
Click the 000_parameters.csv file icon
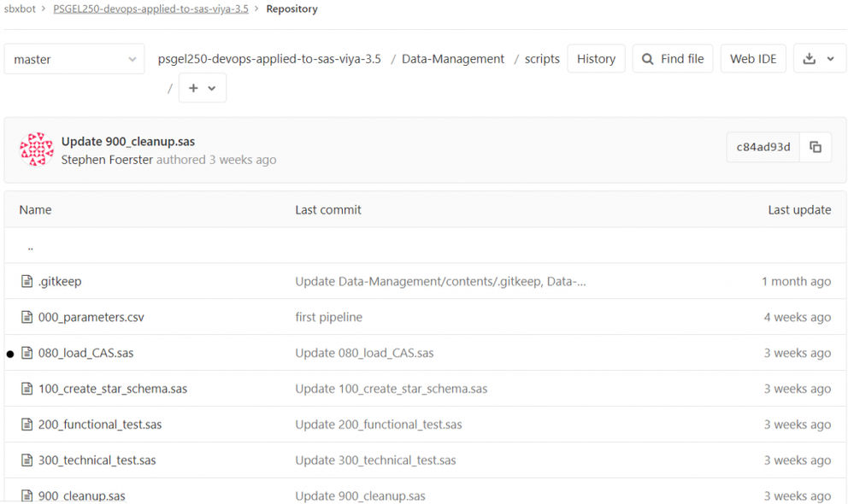point(27,317)
